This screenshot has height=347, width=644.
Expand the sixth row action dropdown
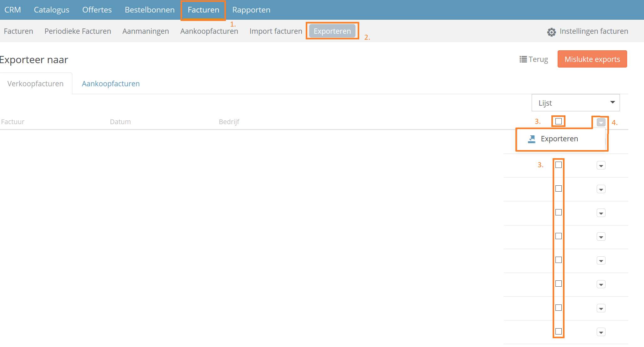click(x=601, y=284)
